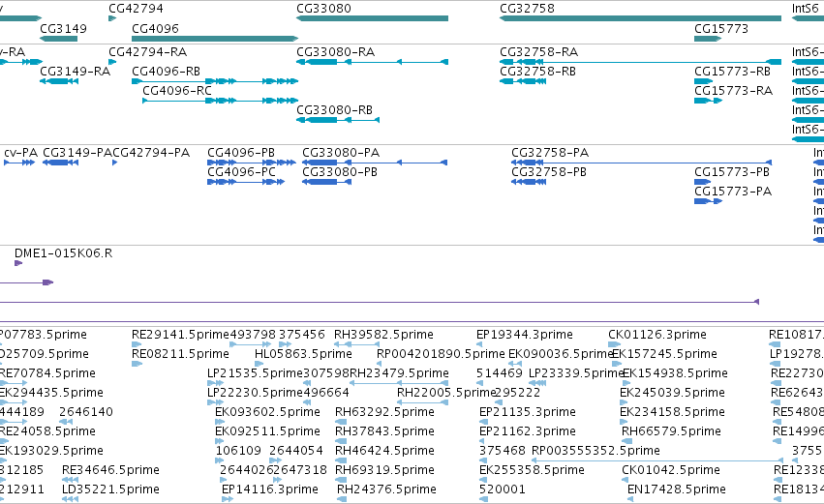Click transcript CG15773-RA glyph

708,101
